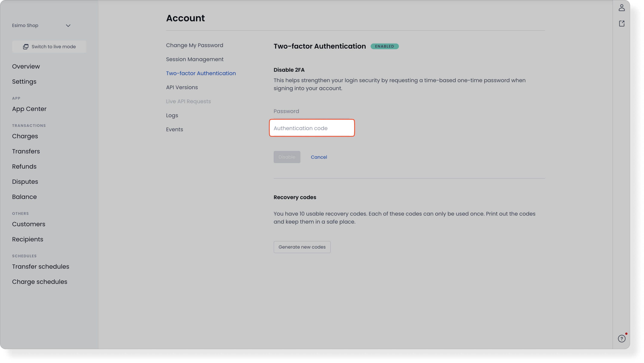
Task: Navigate to Overview in the sidebar
Action: (x=26, y=66)
